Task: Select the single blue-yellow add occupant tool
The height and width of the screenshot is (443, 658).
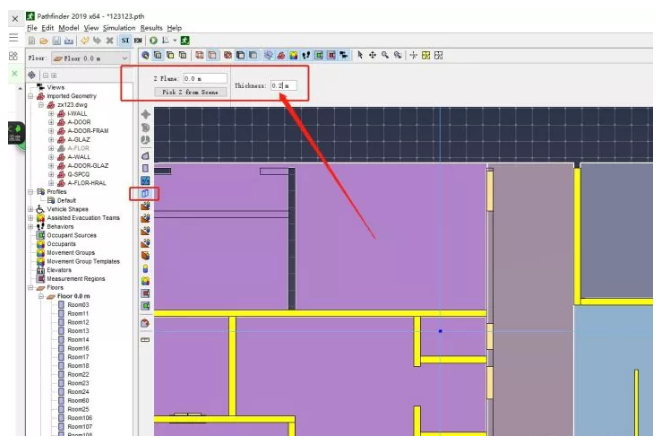Action: 145,268
